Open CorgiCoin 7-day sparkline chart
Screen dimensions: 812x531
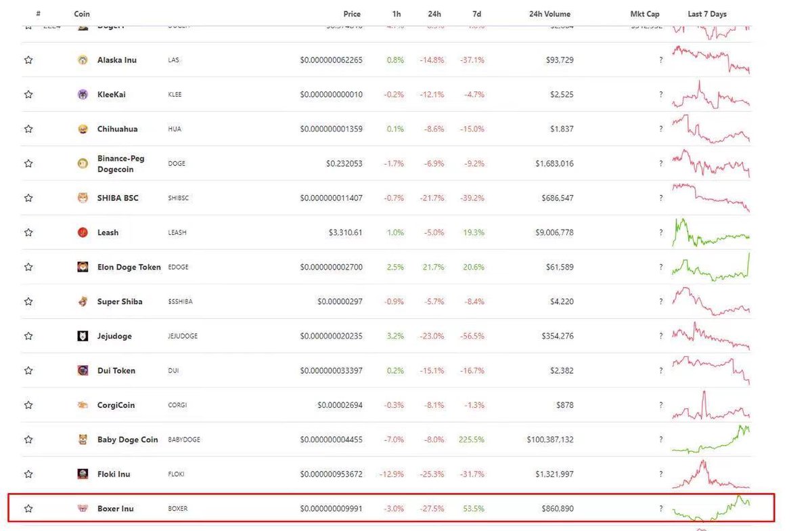point(710,405)
